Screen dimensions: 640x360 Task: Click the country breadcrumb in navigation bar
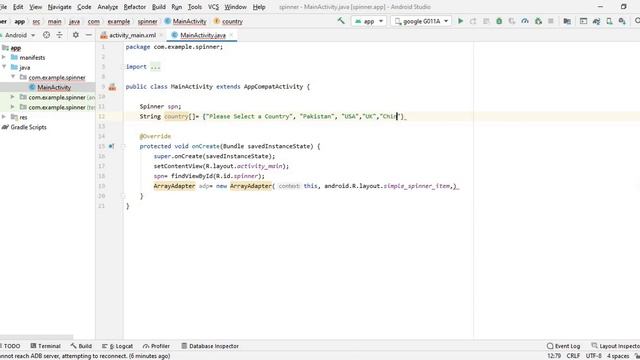229,21
